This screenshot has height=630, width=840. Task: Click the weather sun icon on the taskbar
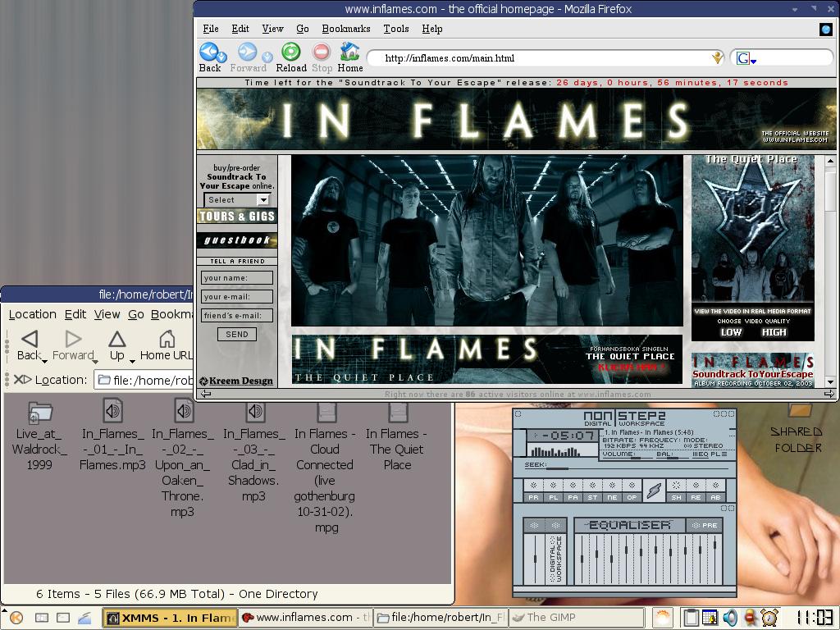(x=663, y=618)
